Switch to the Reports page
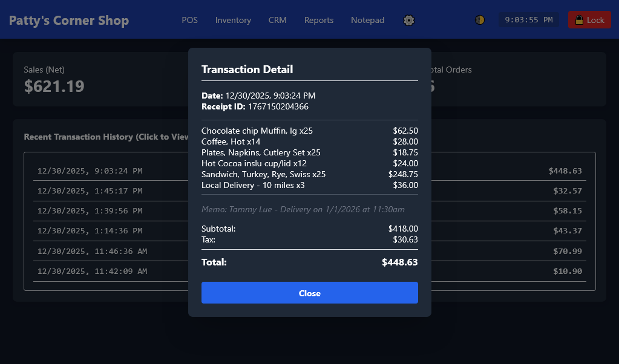This screenshot has width=619, height=364. (x=319, y=20)
